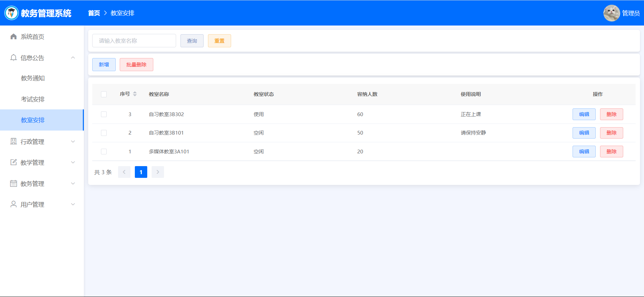This screenshot has width=644, height=297.
Task: Click the 共 3 条 total count text
Action: tap(103, 172)
